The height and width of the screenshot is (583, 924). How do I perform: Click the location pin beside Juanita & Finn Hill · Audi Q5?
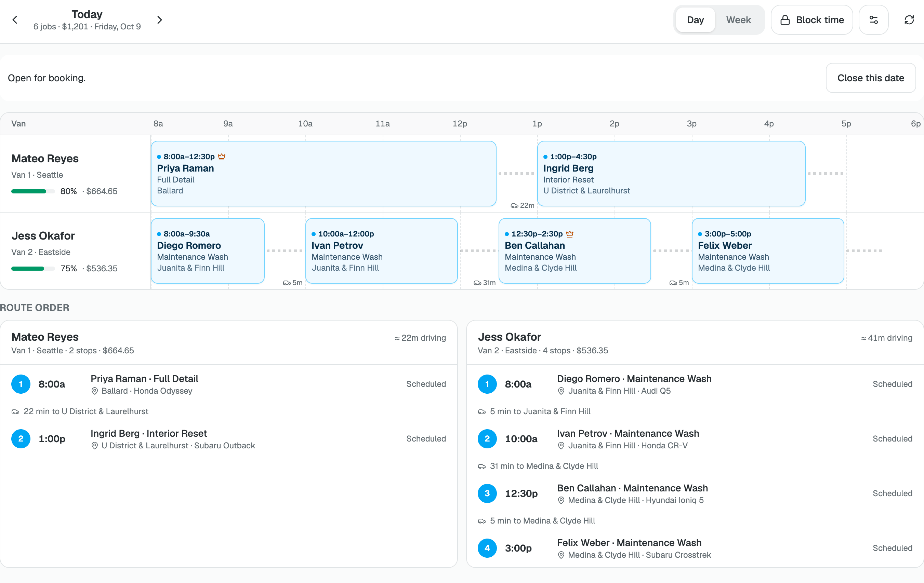click(560, 391)
